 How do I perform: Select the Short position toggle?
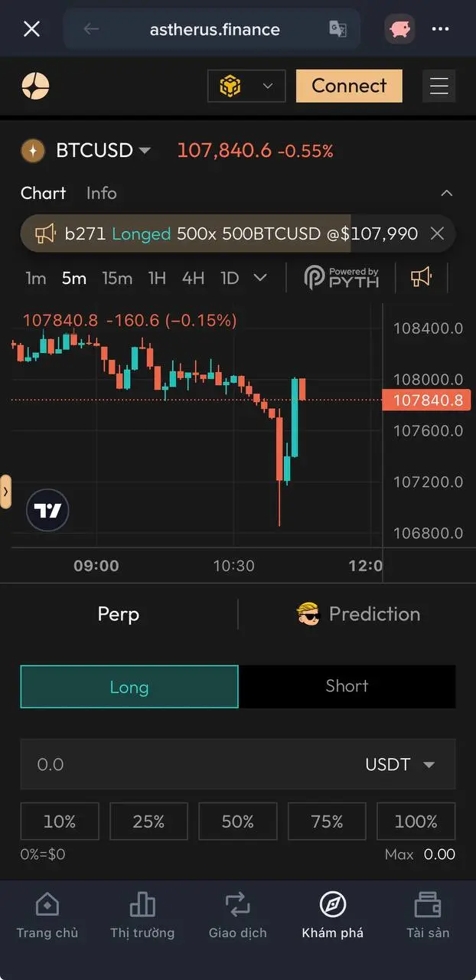click(x=347, y=686)
